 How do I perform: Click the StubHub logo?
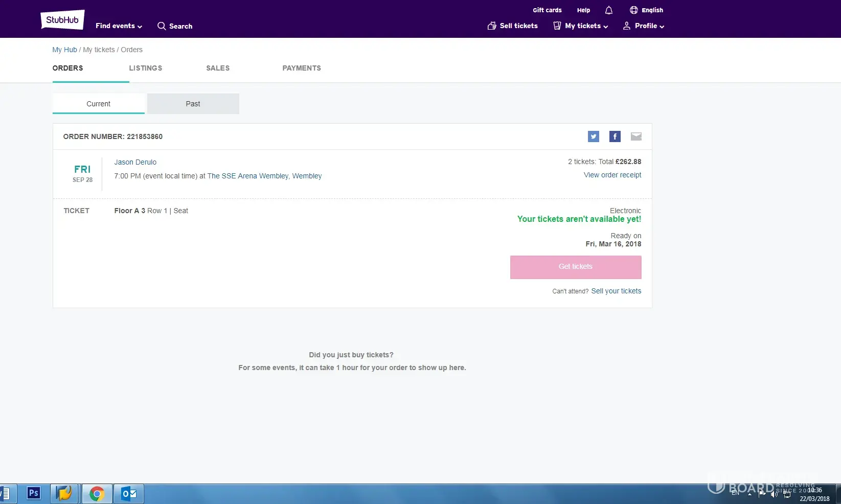click(x=62, y=20)
